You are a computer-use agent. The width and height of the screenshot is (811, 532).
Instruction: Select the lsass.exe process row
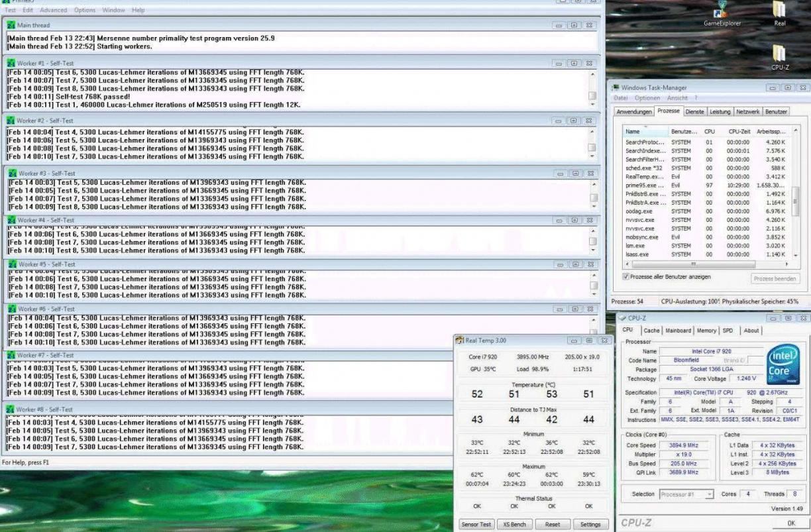707,254
